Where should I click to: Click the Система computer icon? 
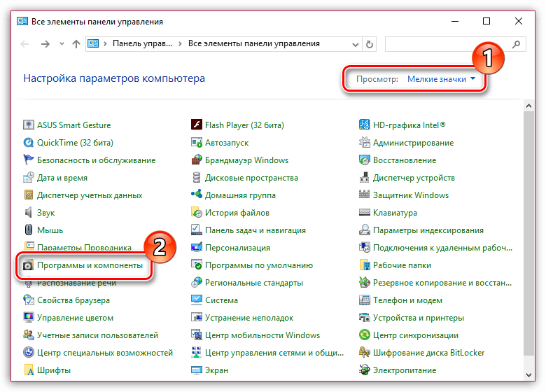pos(197,300)
